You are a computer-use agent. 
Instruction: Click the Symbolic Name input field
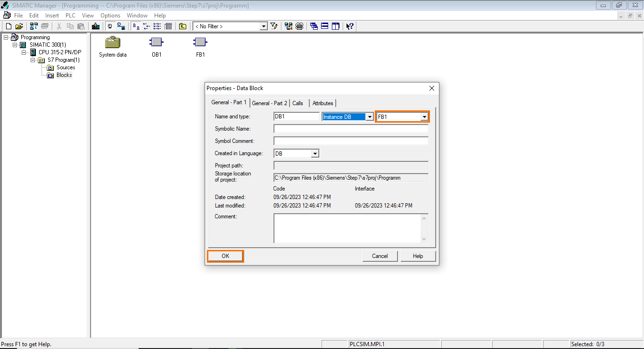pos(351,129)
